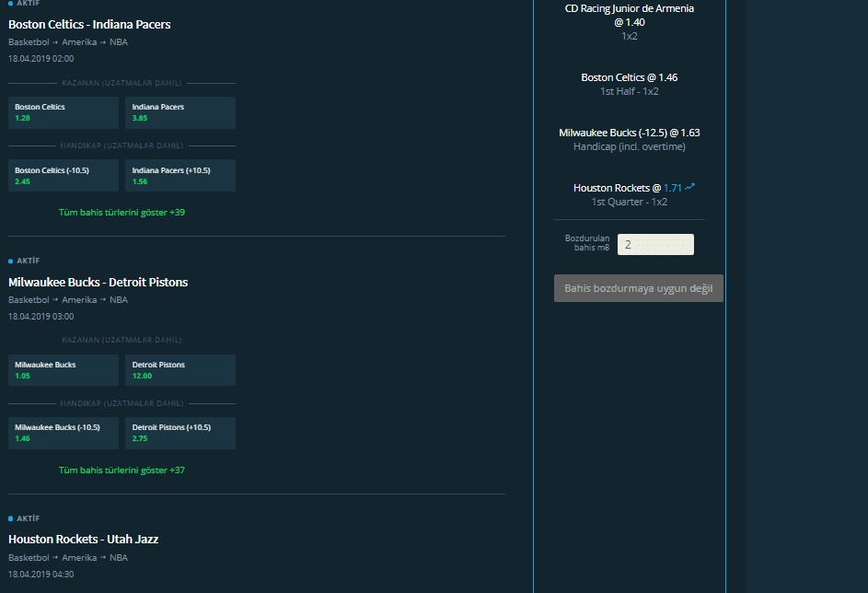Choose Detroit Pistons (+10.5) handicap
This screenshot has width=868, height=593.
tap(180, 433)
